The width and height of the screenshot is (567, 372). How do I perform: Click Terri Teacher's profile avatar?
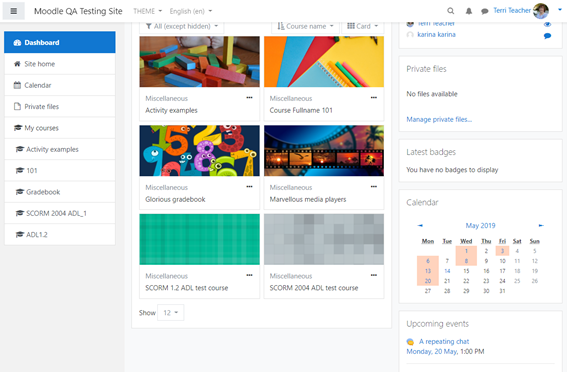pyautogui.click(x=541, y=11)
